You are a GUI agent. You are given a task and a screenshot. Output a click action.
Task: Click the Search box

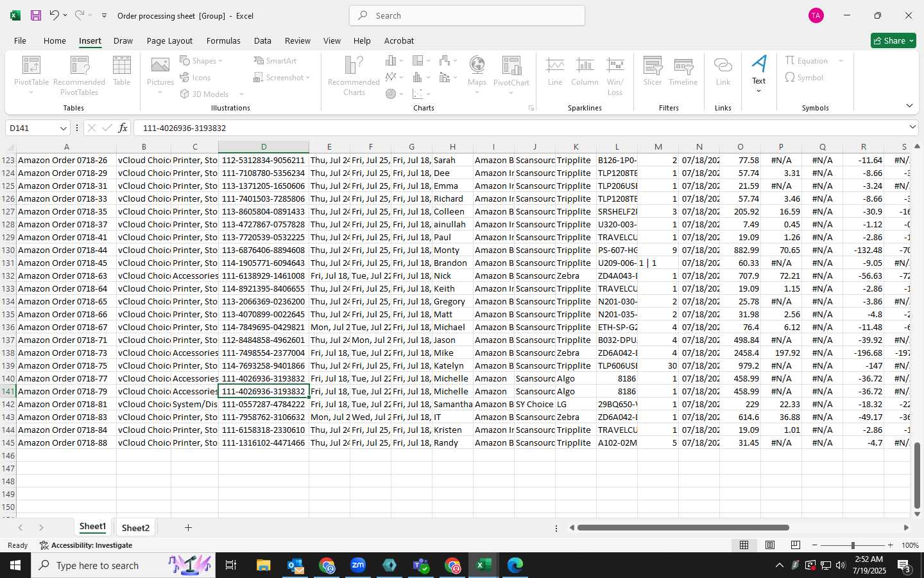(x=467, y=15)
